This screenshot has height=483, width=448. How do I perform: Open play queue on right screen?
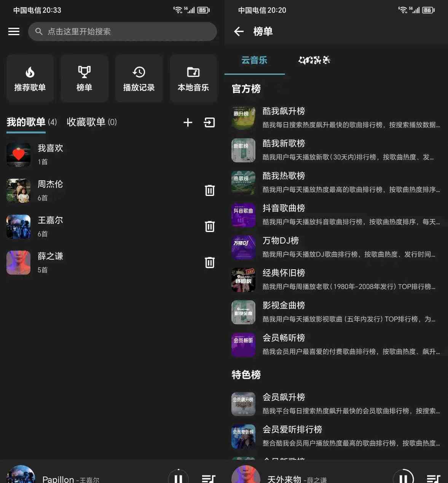pyautogui.click(x=434, y=479)
